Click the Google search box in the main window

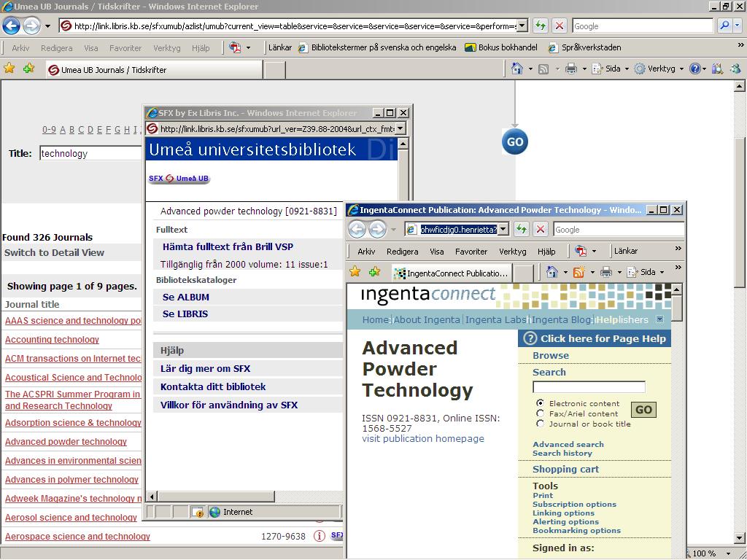643,26
